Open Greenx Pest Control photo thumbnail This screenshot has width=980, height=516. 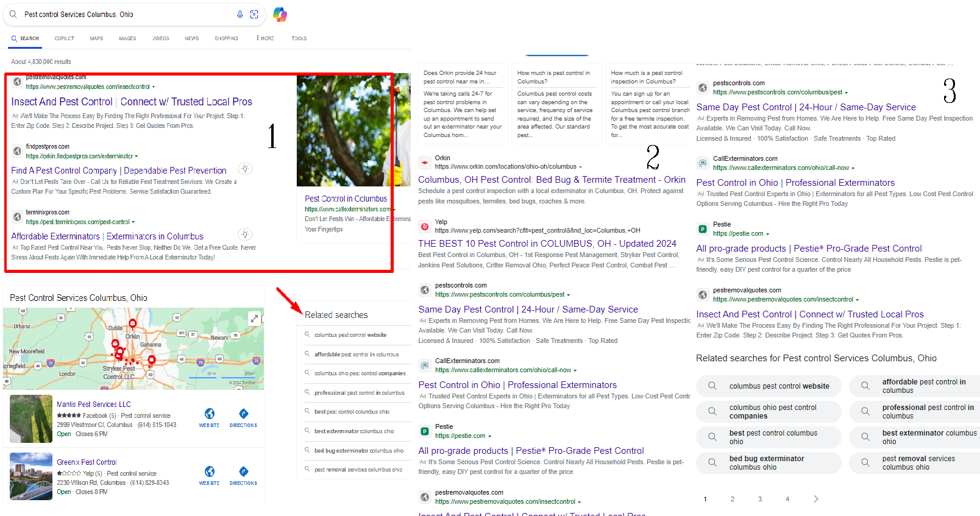point(31,476)
